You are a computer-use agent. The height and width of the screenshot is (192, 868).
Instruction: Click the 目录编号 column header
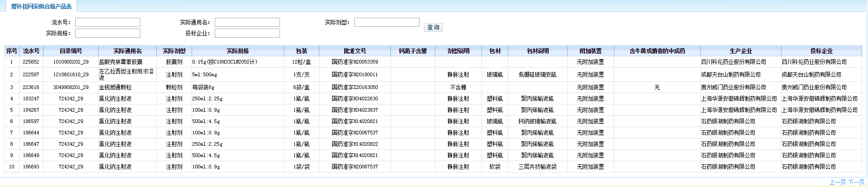pos(71,51)
